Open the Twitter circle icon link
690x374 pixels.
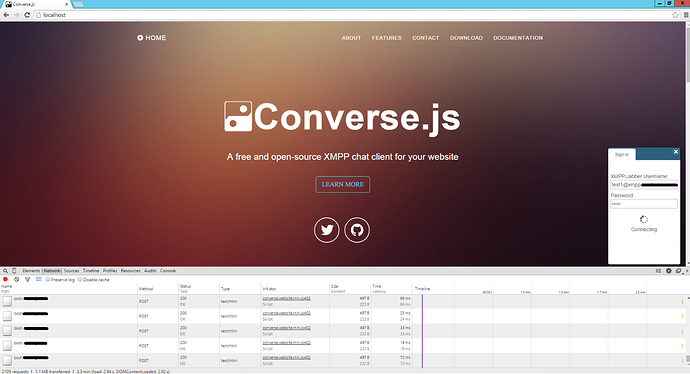(x=327, y=230)
